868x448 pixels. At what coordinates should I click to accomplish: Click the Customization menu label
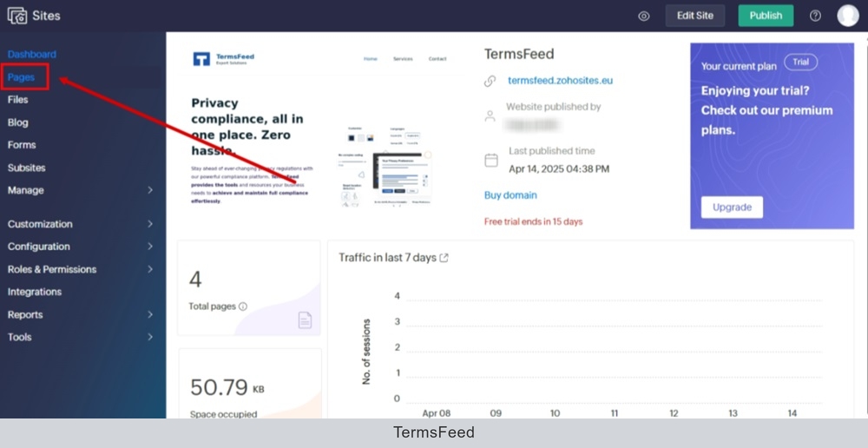(40, 224)
